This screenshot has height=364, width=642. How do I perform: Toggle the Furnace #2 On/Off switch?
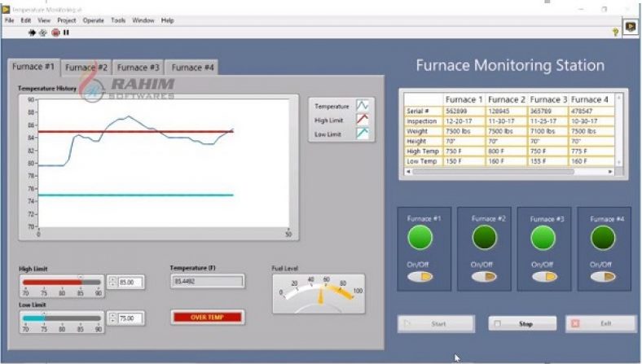(483, 277)
